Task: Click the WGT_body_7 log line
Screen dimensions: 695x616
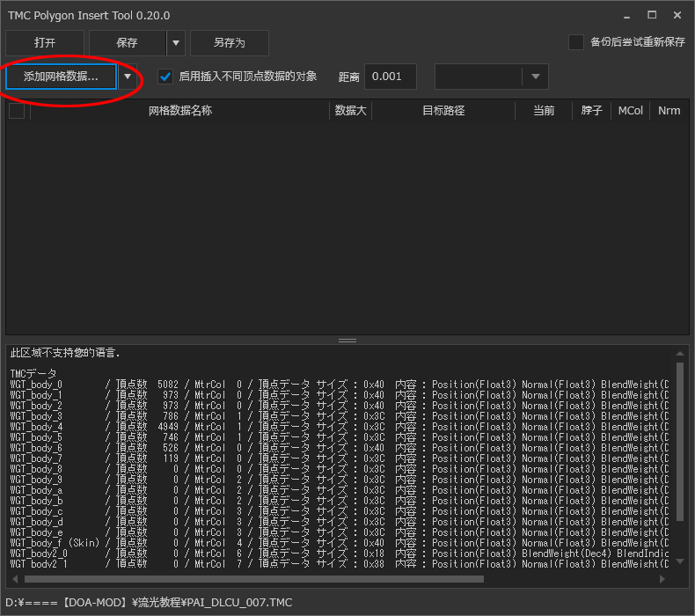Action: (x=339, y=458)
